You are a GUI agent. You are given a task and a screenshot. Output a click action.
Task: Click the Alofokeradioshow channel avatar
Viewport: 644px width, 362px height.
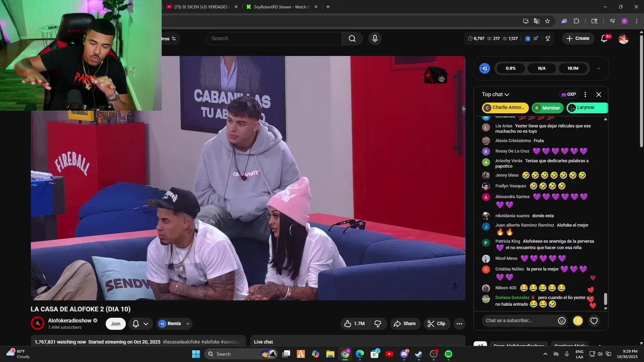tap(38, 323)
